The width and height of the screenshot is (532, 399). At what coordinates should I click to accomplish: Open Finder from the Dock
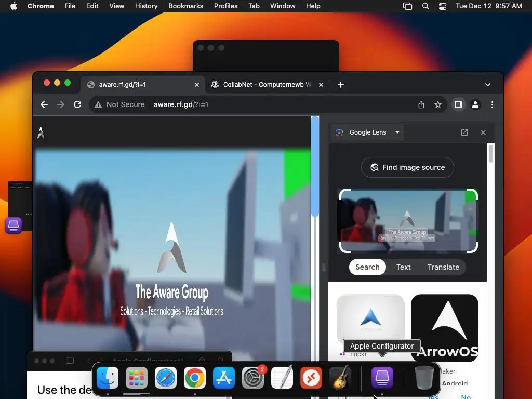pyautogui.click(x=108, y=378)
